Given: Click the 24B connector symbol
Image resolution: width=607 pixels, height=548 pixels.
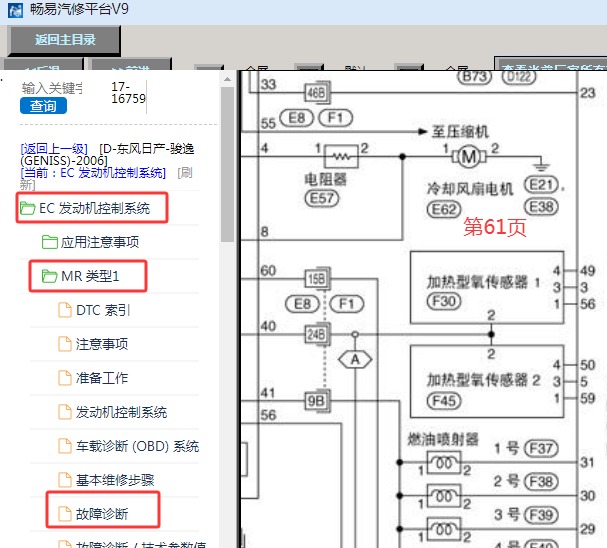Looking at the screenshot, I should point(317,334).
